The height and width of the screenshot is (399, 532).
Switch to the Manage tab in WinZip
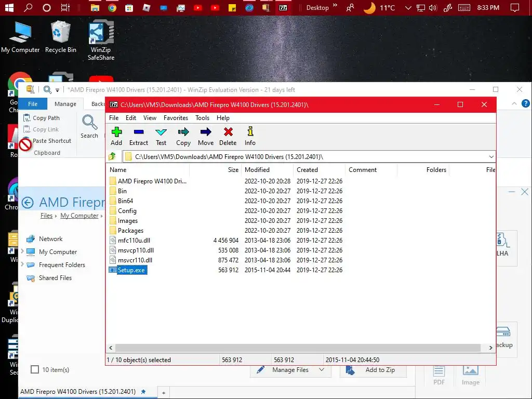coord(65,104)
